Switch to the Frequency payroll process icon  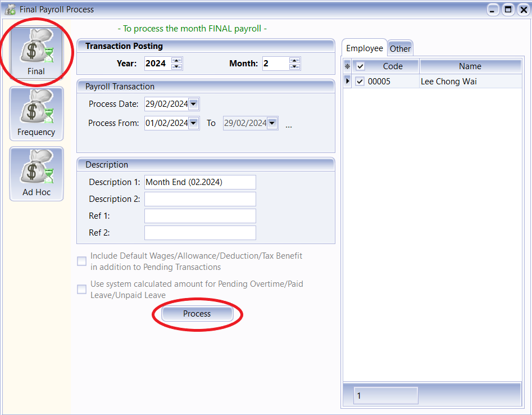[36, 114]
